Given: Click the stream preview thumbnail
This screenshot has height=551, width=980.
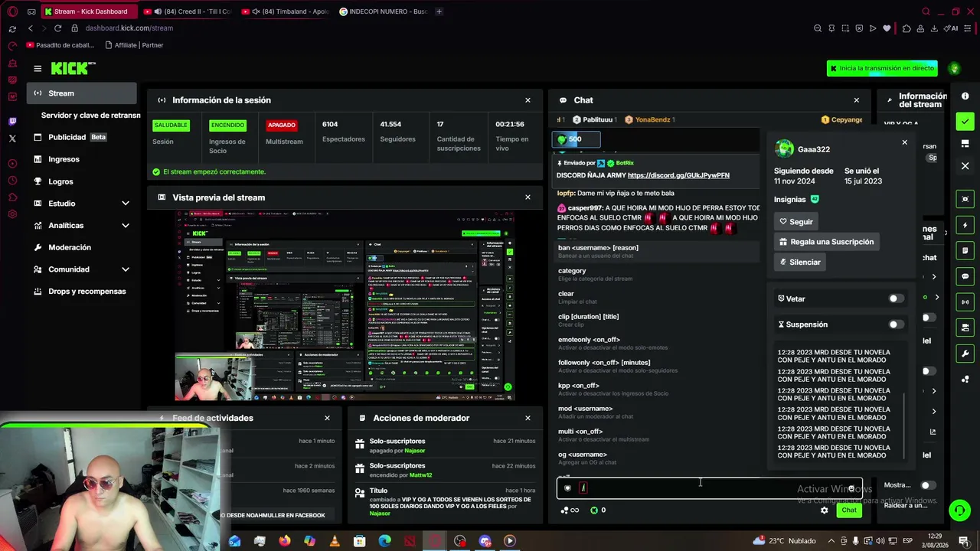Looking at the screenshot, I should click(x=345, y=306).
